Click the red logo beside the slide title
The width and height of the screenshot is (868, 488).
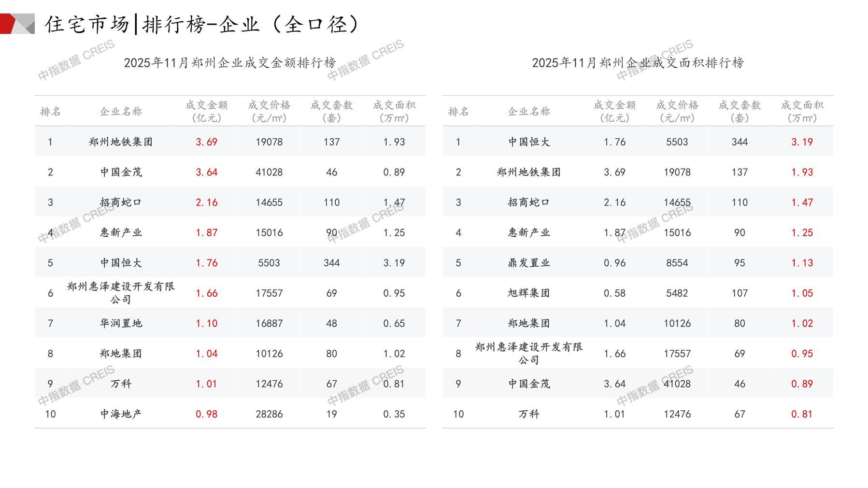(x=17, y=24)
